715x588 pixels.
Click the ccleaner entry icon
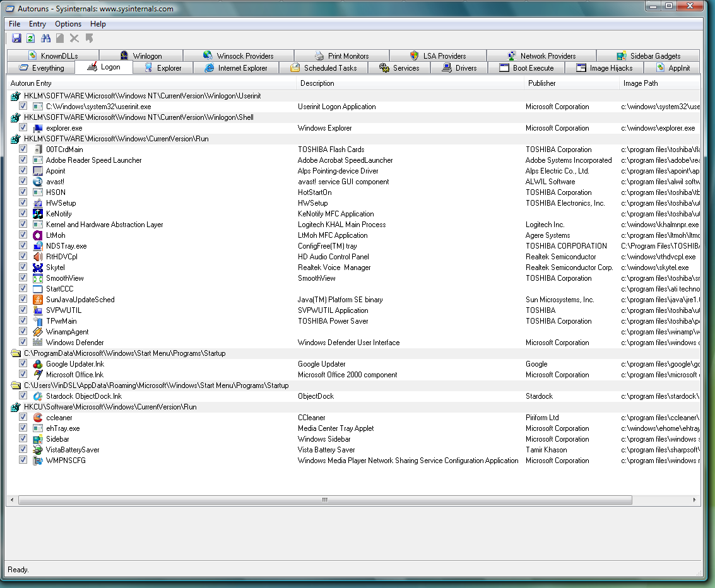point(38,418)
